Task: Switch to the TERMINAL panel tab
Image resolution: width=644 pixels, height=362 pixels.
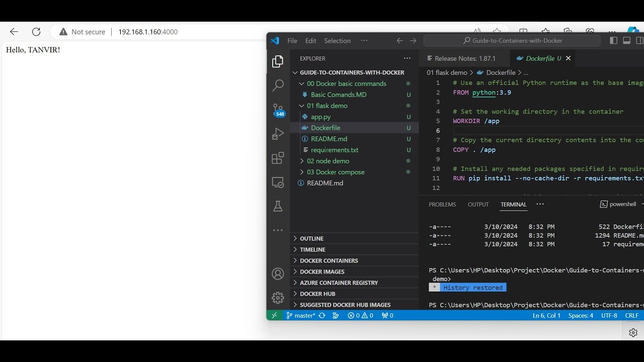Action: pos(513,204)
